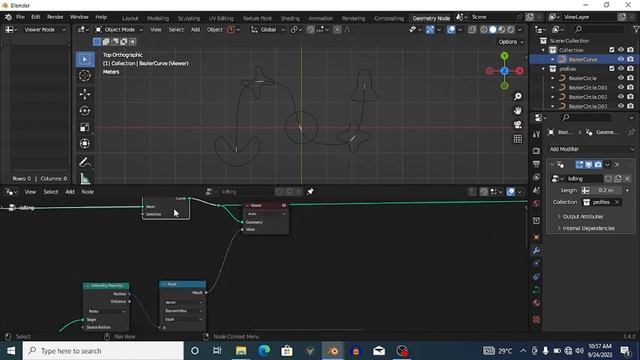Select the Measure tool
This screenshot has height=360, width=640.
[x=85, y=178]
